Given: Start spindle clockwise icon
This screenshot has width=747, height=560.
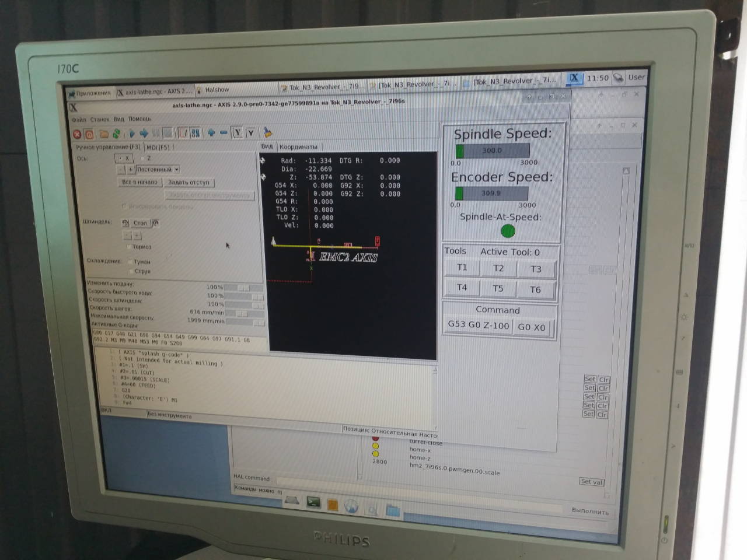Looking at the screenshot, I should tap(155, 223).
